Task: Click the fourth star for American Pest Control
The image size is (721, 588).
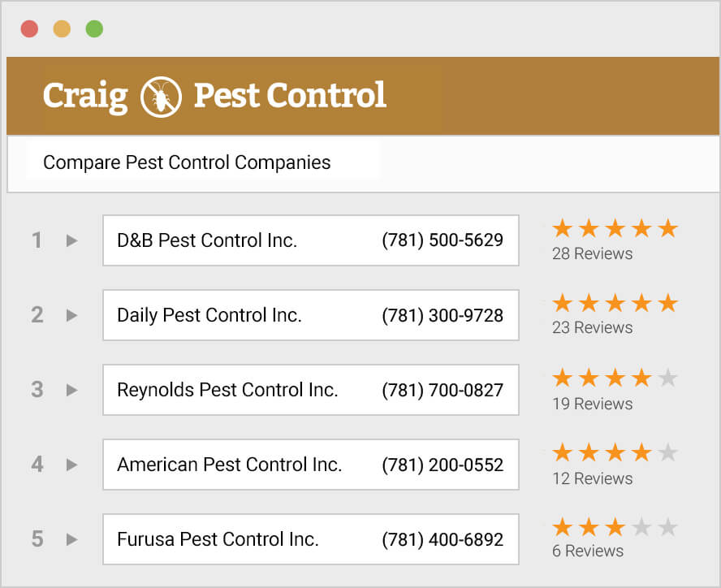Action: coord(641,452)
